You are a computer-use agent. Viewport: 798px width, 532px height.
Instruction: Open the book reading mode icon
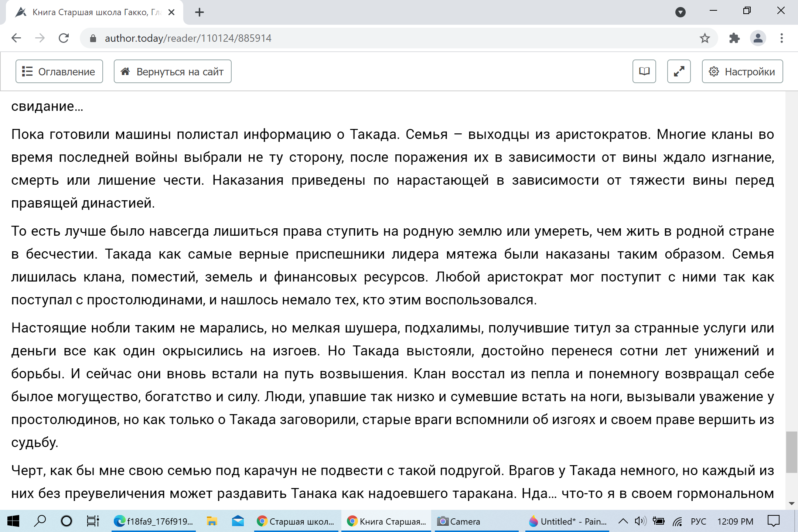(644, 71)
